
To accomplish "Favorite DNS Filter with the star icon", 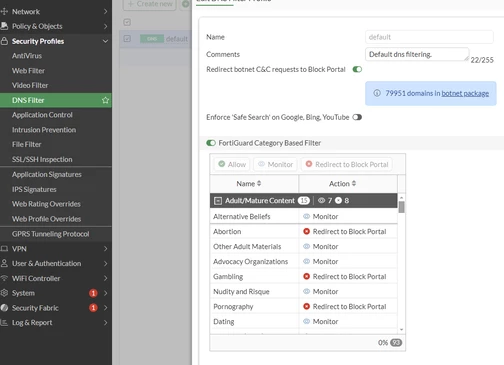I will pos(105,100).
